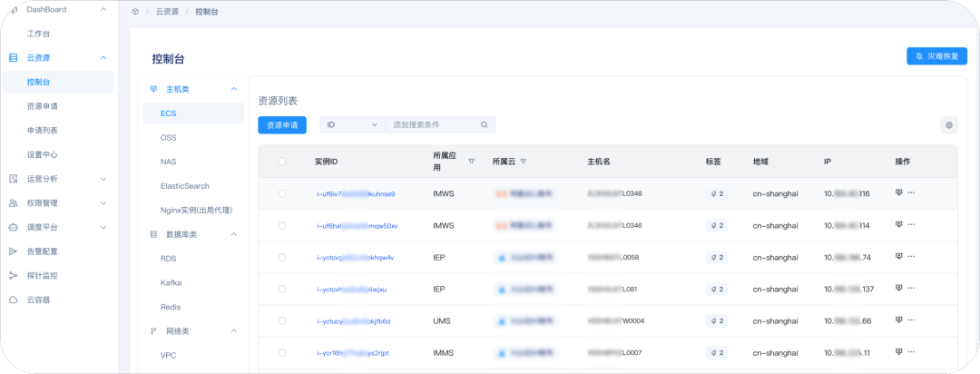
Task: Expand the 运营分析 sidebar menu
Action: pyautogui.click(x=103, y=179)
